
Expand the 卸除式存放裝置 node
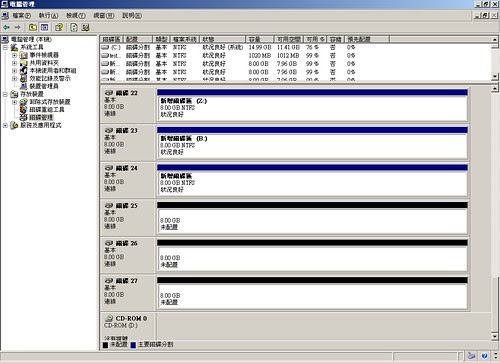tap(14, 102)
